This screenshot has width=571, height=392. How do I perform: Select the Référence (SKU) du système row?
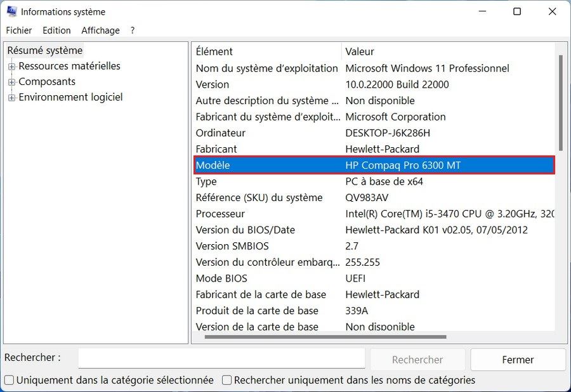374,198
